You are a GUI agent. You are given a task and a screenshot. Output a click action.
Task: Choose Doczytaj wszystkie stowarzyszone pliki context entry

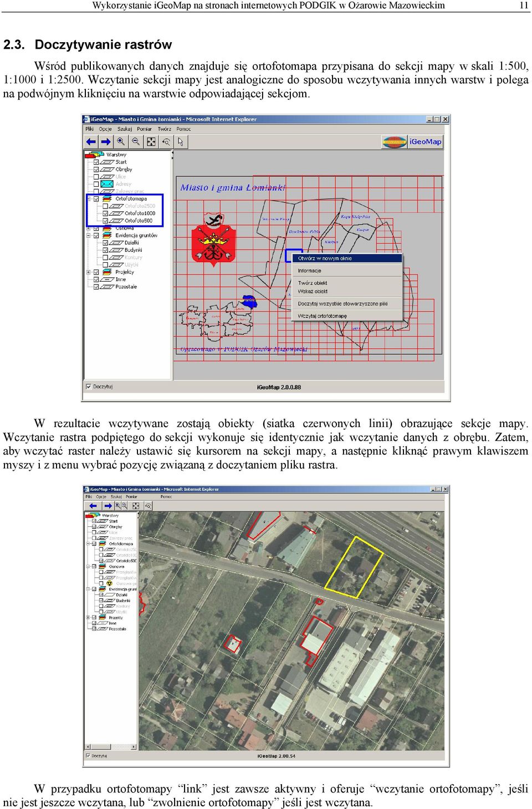347,303
